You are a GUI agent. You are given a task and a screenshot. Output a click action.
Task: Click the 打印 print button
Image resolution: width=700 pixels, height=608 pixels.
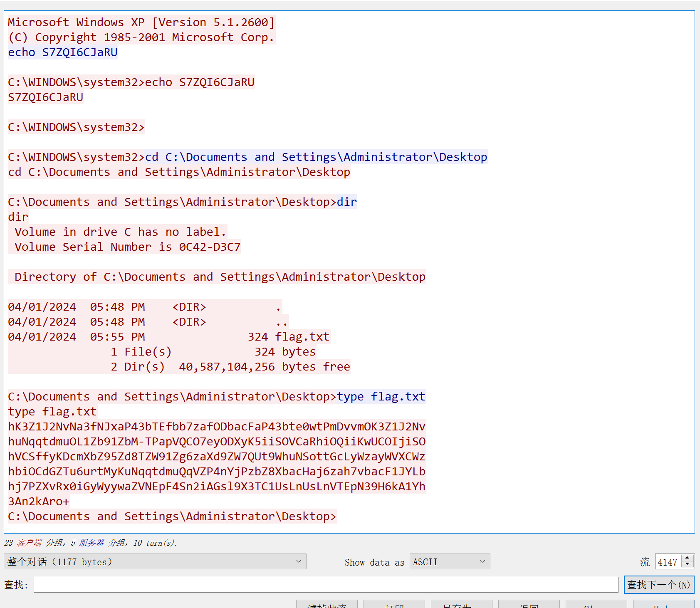[x=394, y=604]
